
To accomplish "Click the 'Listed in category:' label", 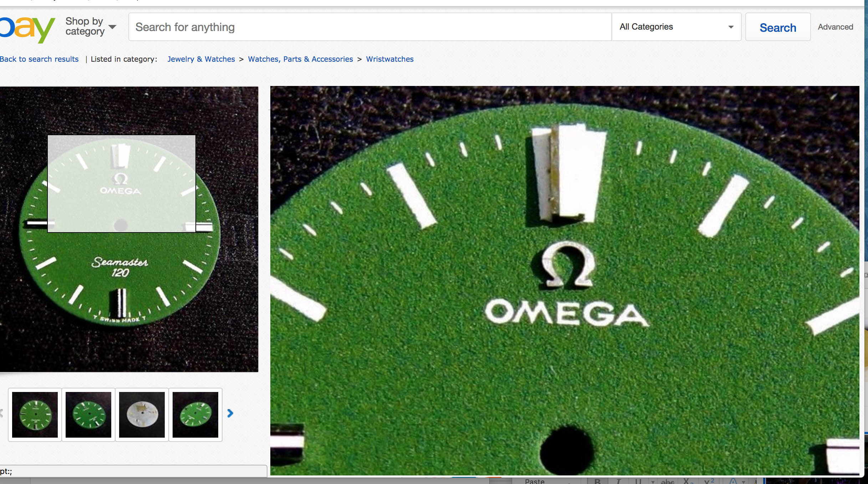I will (x=124, y=59).
